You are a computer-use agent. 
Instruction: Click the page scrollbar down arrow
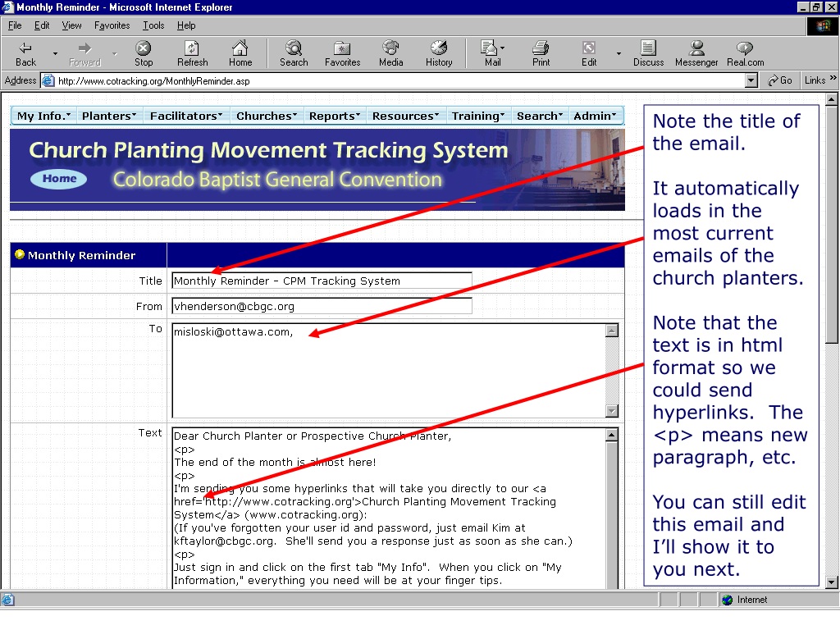point(832,582)
